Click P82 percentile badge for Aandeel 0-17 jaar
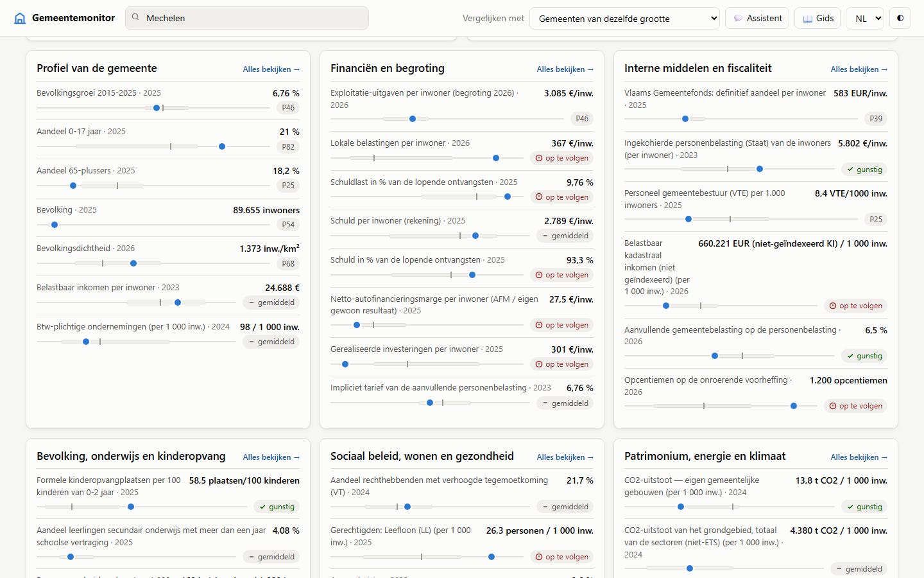 [288, 146]
